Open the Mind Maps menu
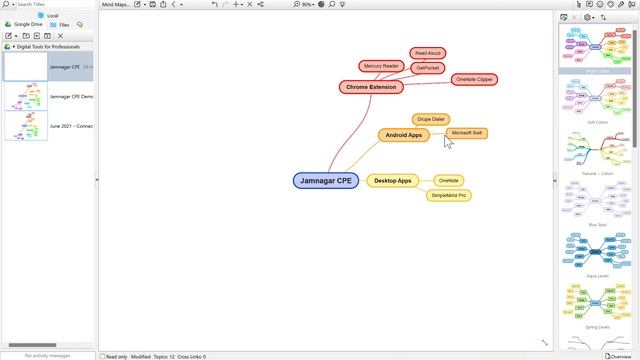Image resolution: width=640 pixels, height=360 pixels. [x=116, y=4]
